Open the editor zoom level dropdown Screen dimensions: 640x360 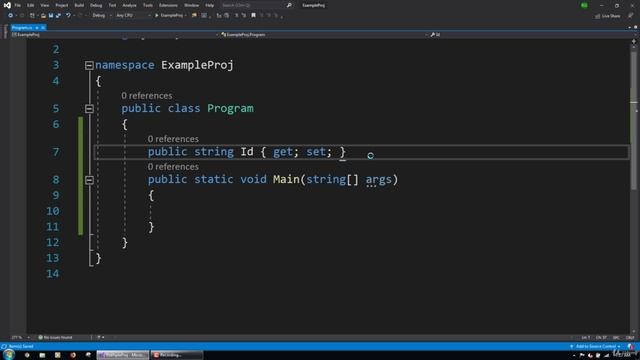[x=20, y=338]
